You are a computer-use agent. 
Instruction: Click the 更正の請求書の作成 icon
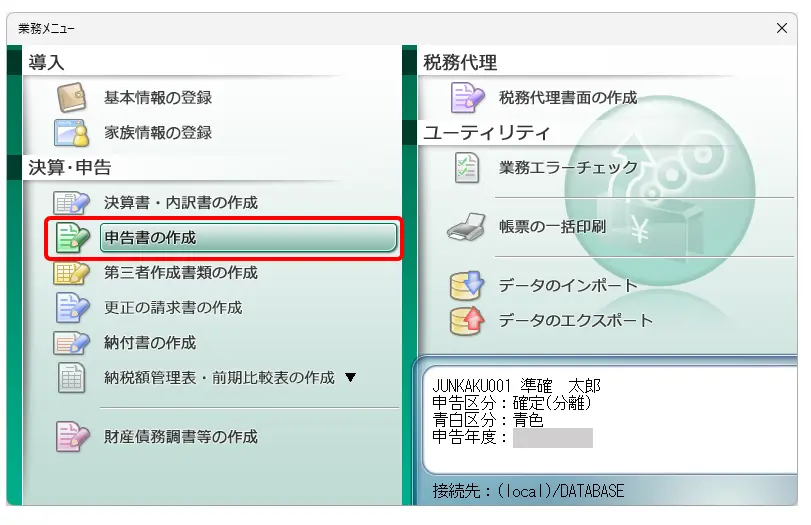[72, 308]
